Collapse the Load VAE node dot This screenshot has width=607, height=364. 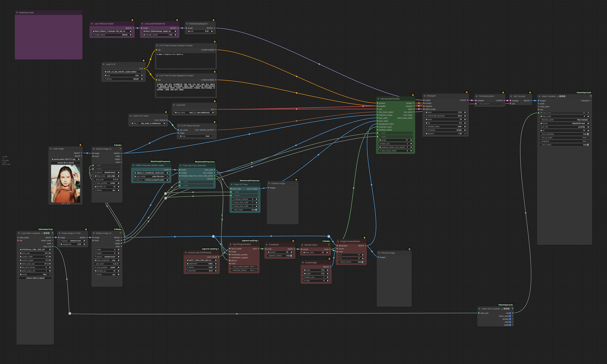tap(174, 105)
